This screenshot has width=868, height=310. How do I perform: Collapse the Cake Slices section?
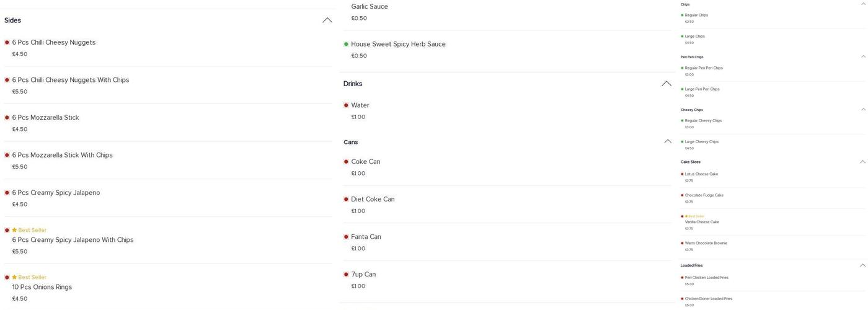tap(862, 162)
